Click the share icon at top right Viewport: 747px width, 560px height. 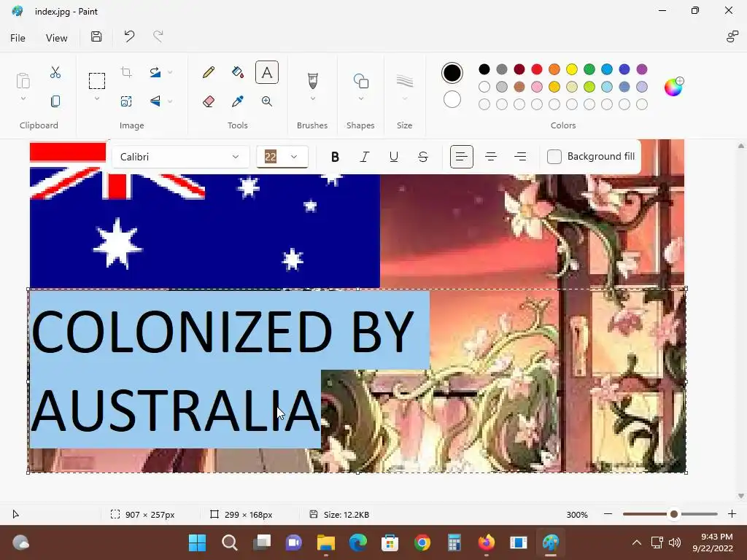click(x=732, y=36)
